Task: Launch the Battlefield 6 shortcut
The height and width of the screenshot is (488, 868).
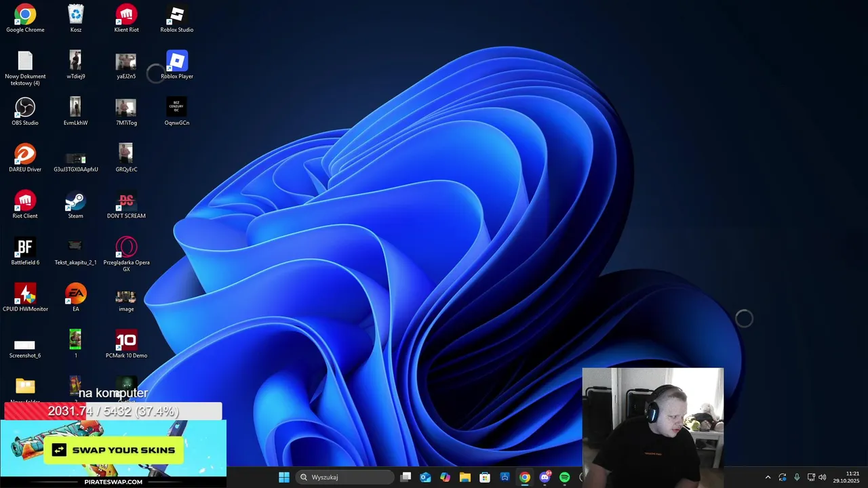Action: (25, 251)
